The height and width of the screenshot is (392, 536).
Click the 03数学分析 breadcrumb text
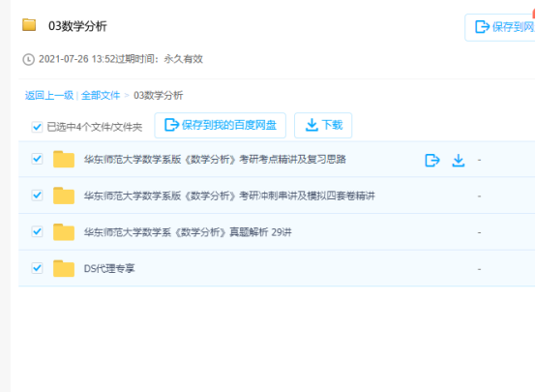[x=159, y=96]
